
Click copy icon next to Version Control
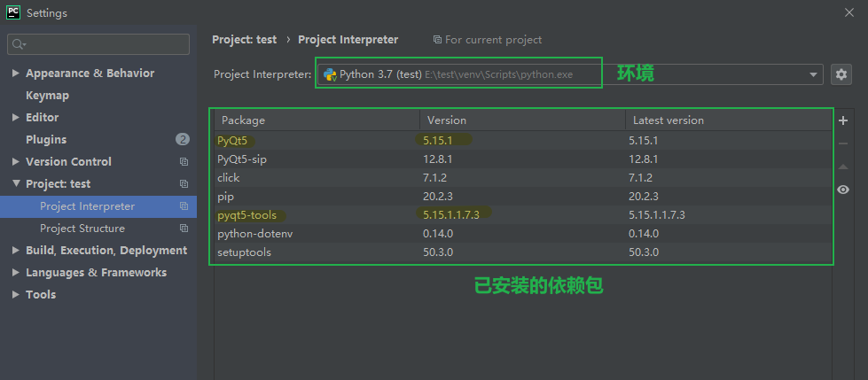coord(184,162)
